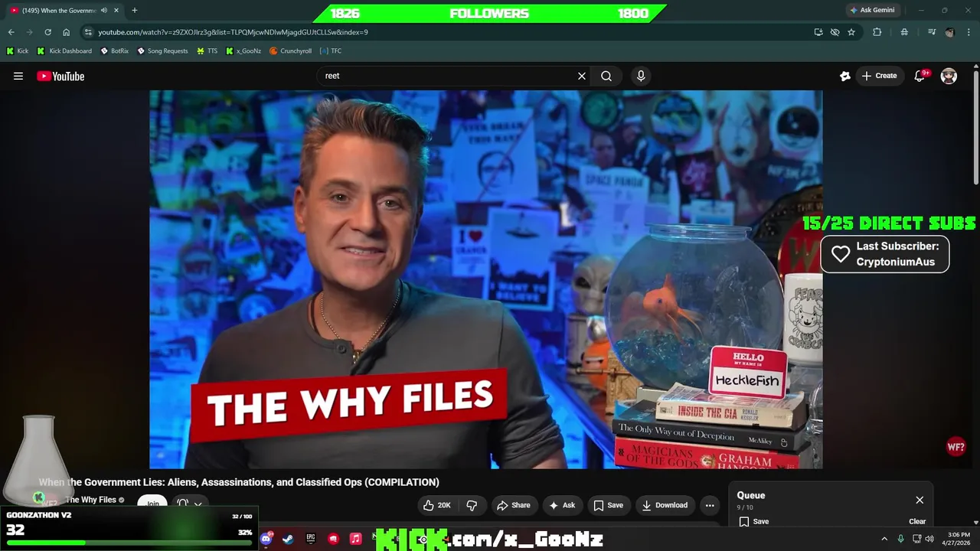The image size is (980, 551).
Task: Click the incognito-style extension icon
Action: click(x=904, y=32)
